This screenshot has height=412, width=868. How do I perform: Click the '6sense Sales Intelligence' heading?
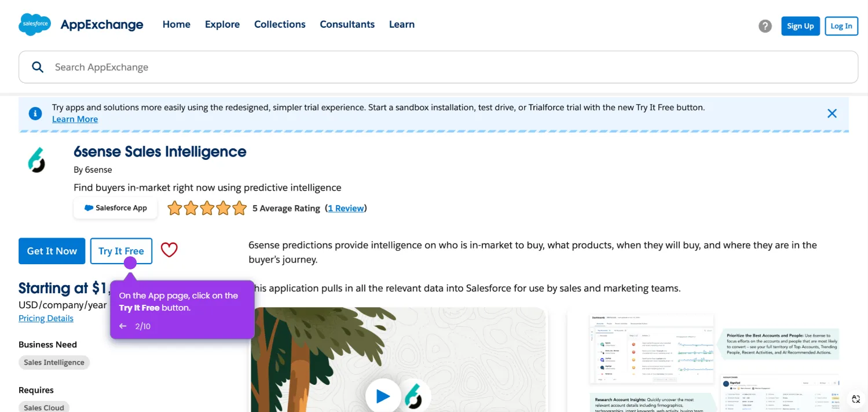160,152
